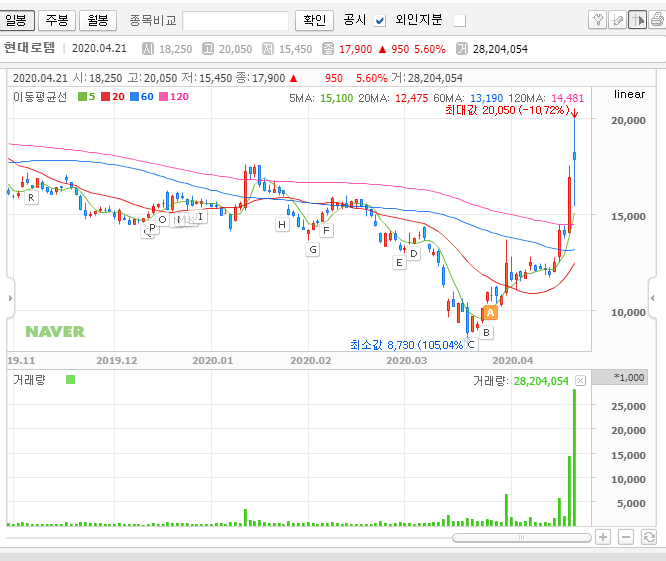The width and height of the screenshot is (666, 561).
Task: Zoom in with the plus button
Action: click(x=603, y=537)
